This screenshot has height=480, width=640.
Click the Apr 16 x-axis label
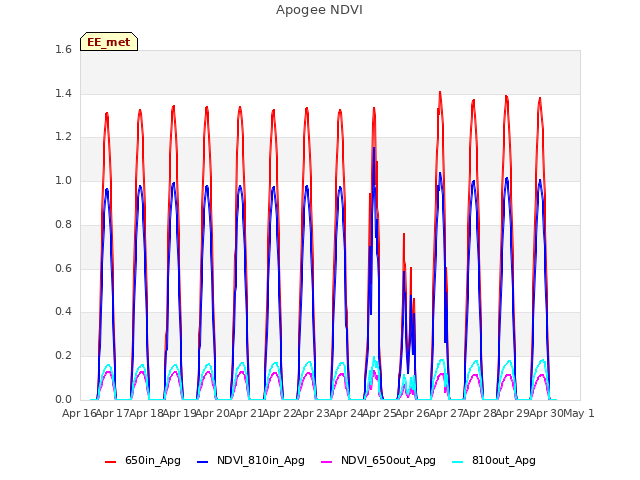click(x=79, y=413)
